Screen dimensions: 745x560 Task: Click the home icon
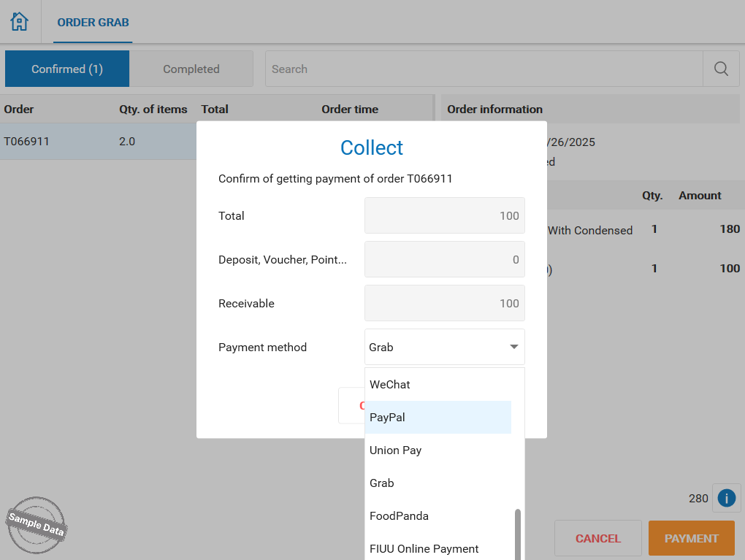[x=20, y=21]
